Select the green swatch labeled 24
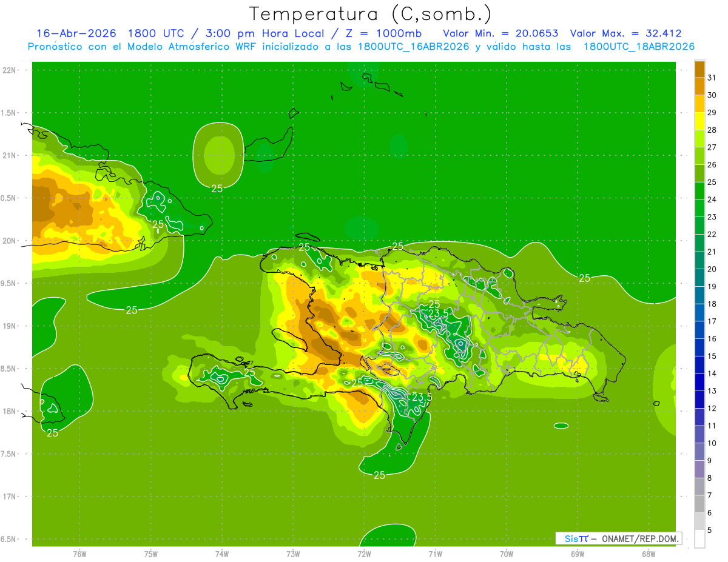The height and width of the screenshot is (562, 728). pos(699,191)
